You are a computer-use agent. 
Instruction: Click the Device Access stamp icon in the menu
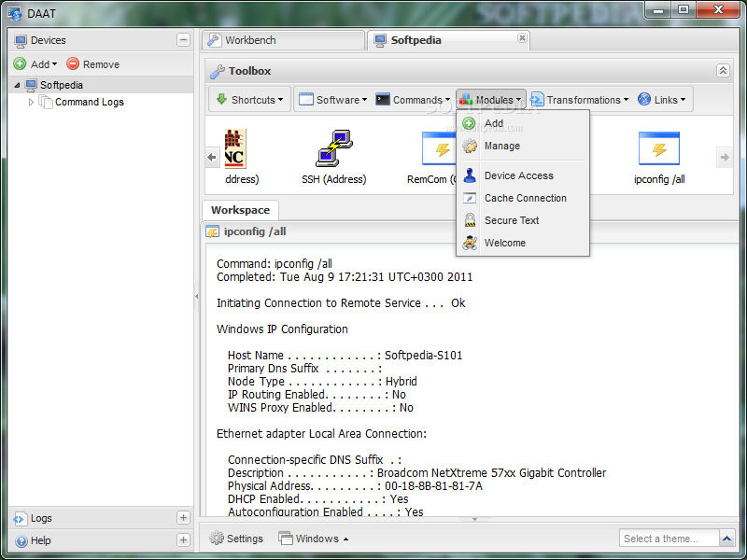click(470, 175)
